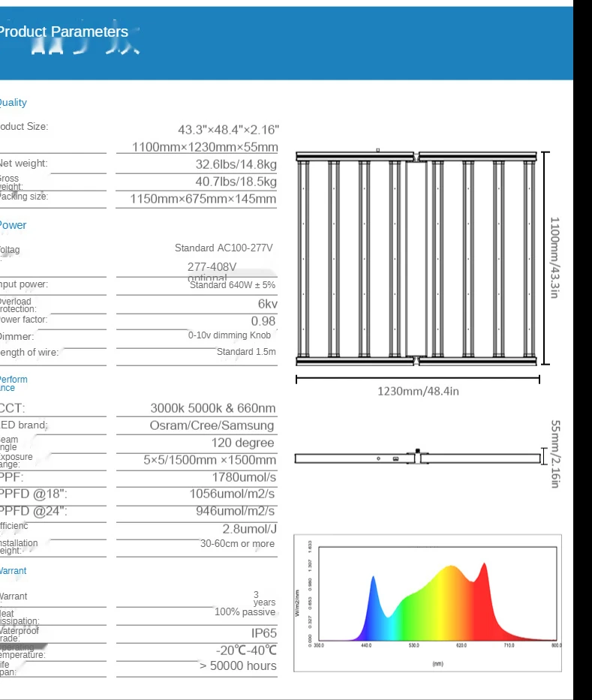Click the PPFD @18" label
592x700 pixels.
pos(34,494)
